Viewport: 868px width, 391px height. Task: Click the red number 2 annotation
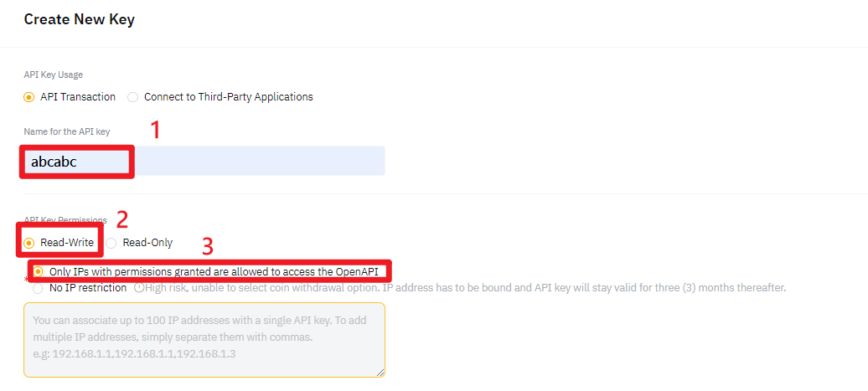click(x=121, y=219)
